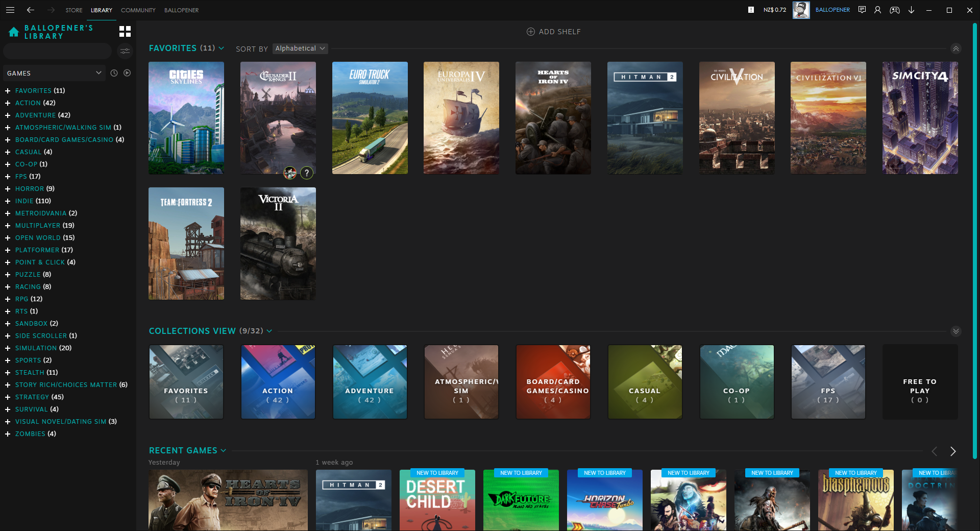Collapse the Favorites shelf chevron
The height and width of the screenshot is (531, 980).
[956, 49]
